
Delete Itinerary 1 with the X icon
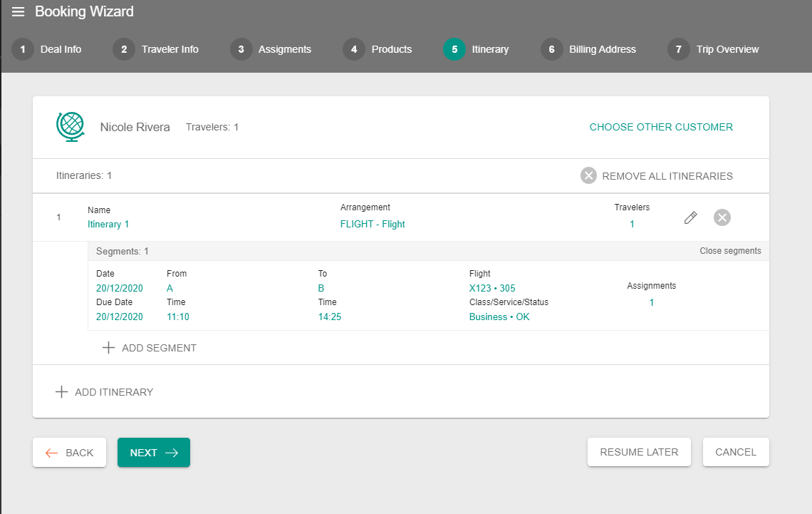tap(722, 217)
